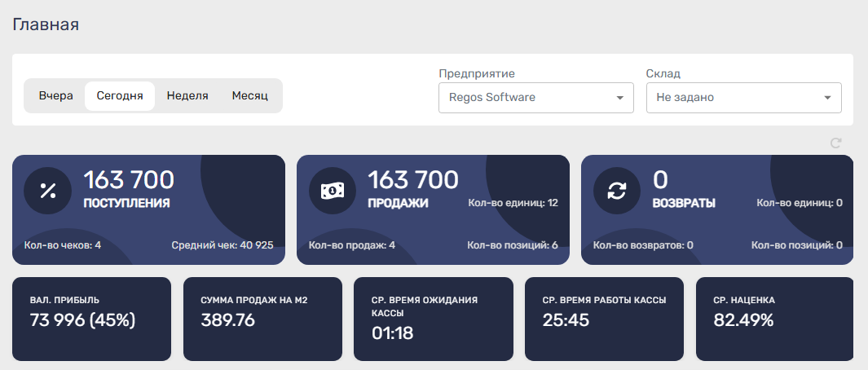This screenshot has width=868, height=370.
Task: Switch period to Месяц
Action: [x=249, y=95]
